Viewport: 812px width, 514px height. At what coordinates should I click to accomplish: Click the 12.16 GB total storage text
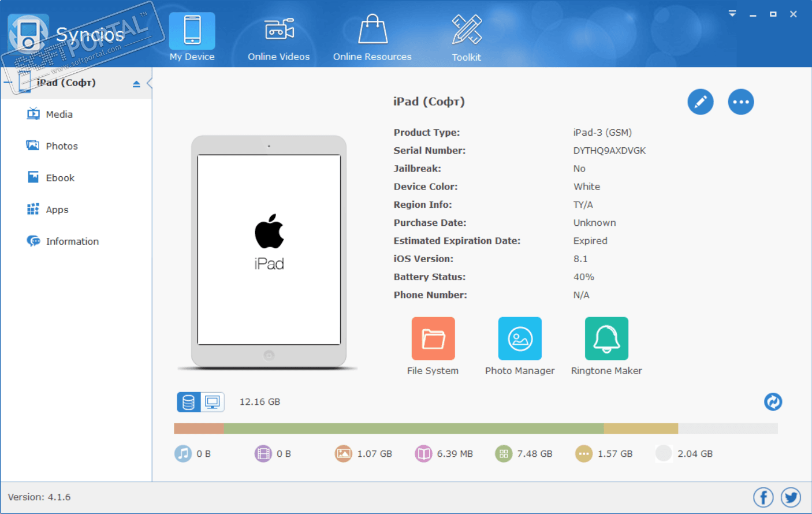tap(260, 402)
